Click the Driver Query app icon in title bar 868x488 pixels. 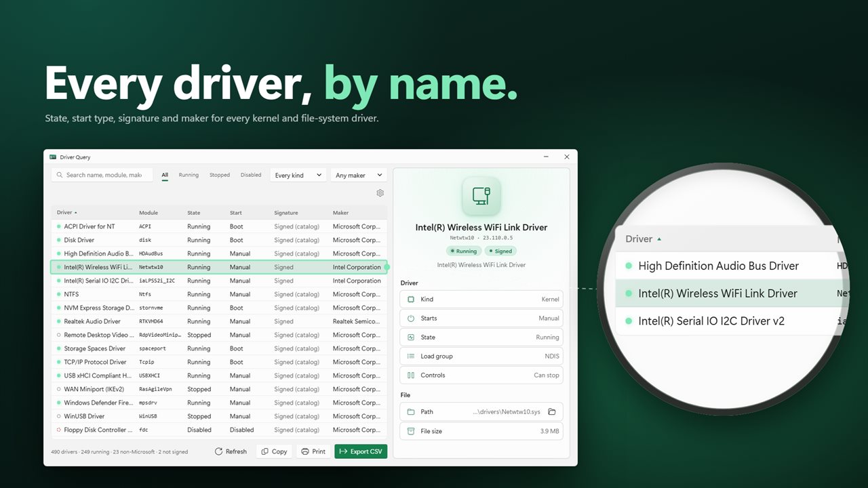[x=52, y=157]
